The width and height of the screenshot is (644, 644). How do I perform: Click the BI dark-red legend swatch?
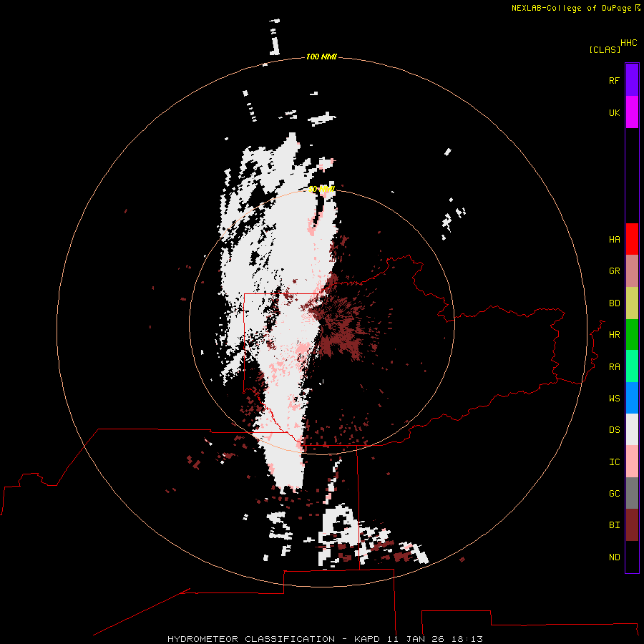[632, 525]
